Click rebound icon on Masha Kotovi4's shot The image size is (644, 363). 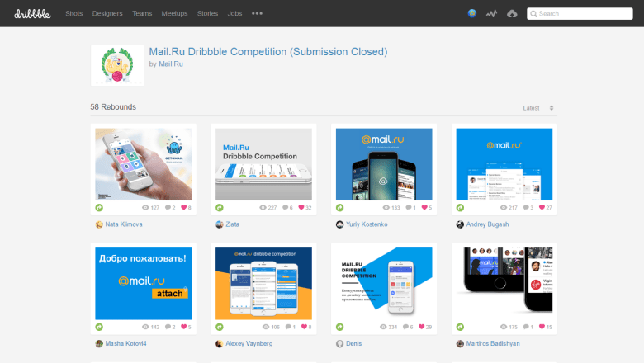(99, 327)
